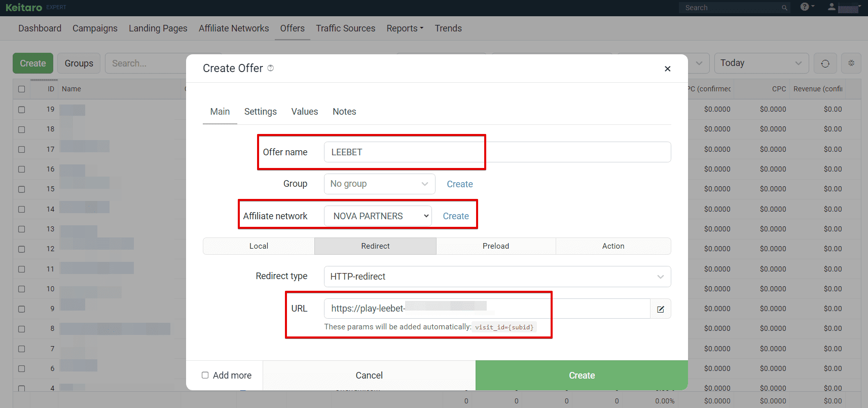This screenshot has height=408, width=868.
Task: Click the search magnifier icon in top bar
Action: 784,8
